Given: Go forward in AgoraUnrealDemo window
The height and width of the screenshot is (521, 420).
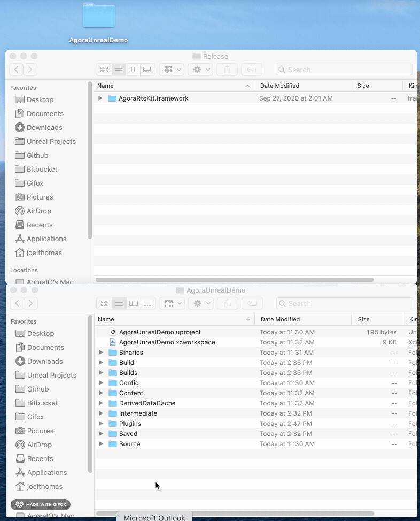Looking at the screenshot, I should point(30,303).
